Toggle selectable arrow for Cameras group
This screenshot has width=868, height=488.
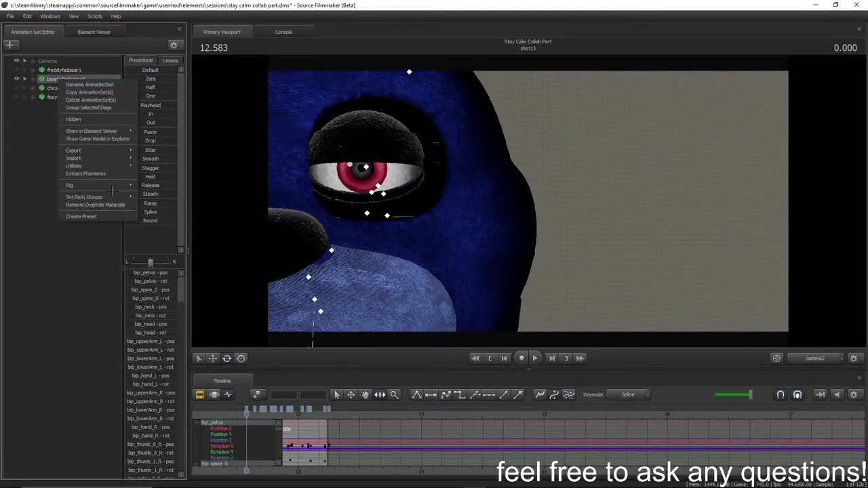tap(24, 60)
